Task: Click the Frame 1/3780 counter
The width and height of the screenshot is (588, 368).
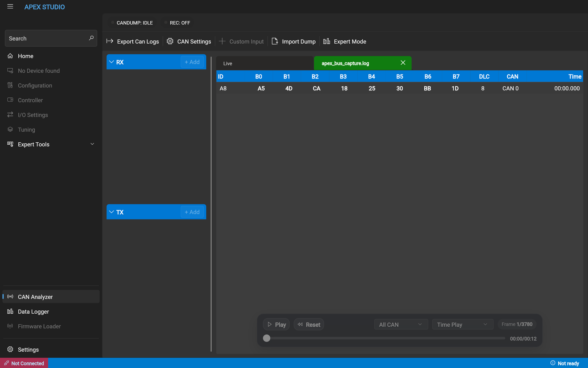Action: tap(517, 324)
